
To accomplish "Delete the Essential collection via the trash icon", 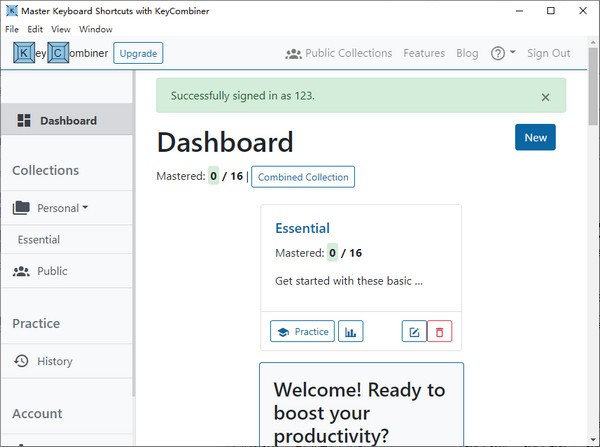I will pos(440,331).
